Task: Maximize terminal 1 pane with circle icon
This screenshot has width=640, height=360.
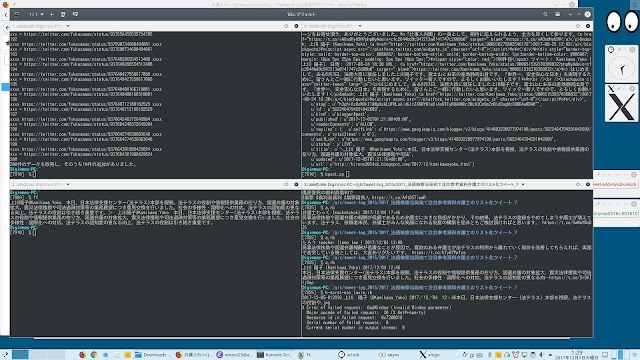Action: coord(286,26)
